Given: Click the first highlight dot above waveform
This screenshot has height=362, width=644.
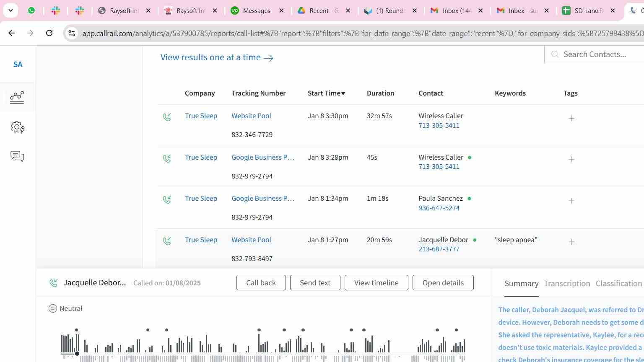Looking at the screenshot, I should pos(76,330).
